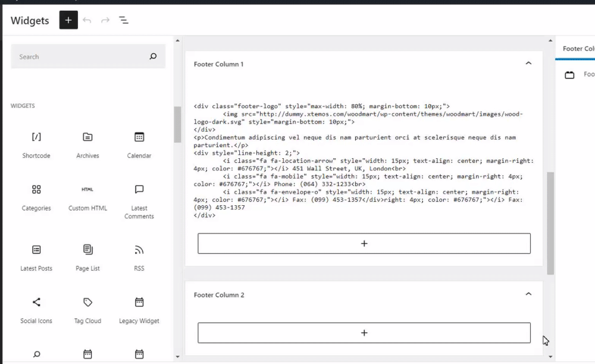Viewport: 595px width, 364px height.
Task: Click the Redo arrow
Action: pyautogui.click(x=105, y=20)
